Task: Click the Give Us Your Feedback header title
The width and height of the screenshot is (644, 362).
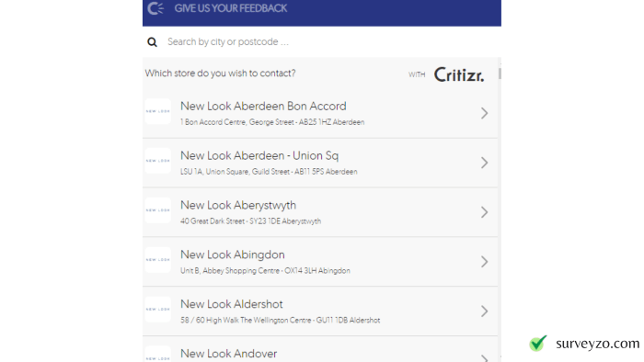Action: (230, 8)
